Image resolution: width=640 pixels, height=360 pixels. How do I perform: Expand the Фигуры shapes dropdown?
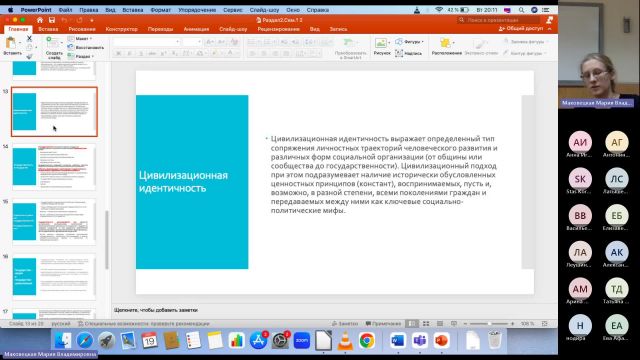tap(410, 42)
